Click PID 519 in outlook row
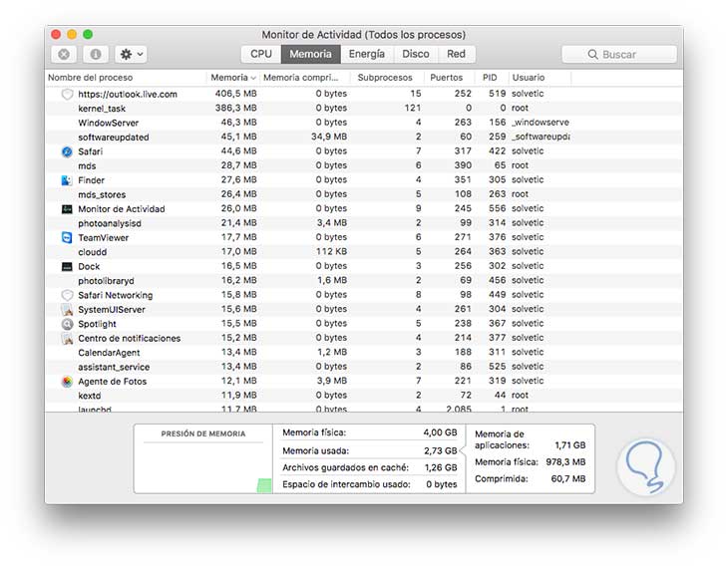 (x=497, y=94)
